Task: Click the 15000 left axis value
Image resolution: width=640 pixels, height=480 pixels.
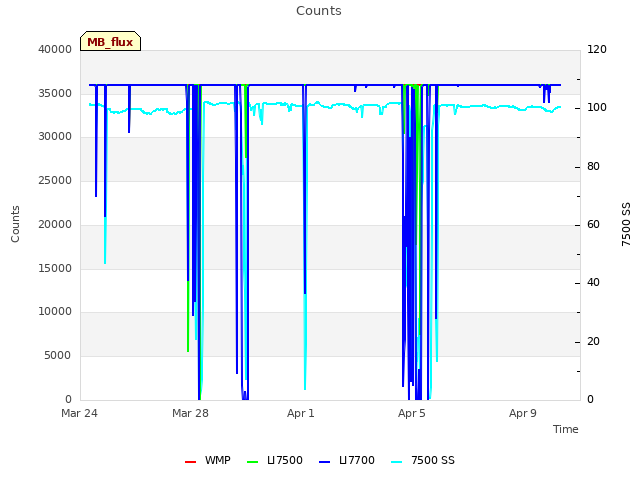Action: pos(55,269)
